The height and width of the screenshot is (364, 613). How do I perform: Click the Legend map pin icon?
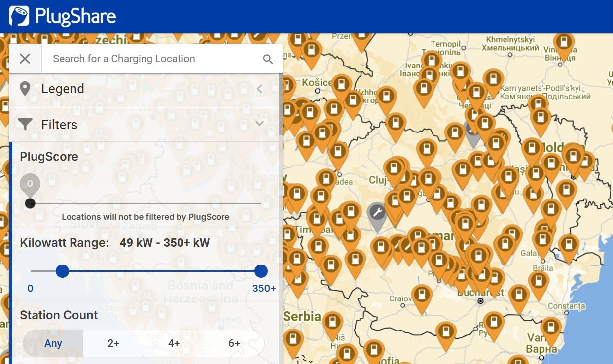point(25,89)
